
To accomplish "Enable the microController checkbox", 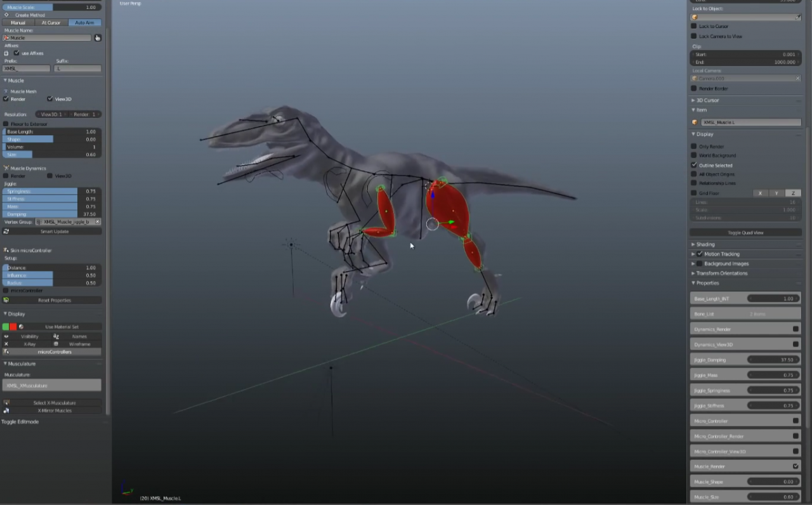I will 6,291.
